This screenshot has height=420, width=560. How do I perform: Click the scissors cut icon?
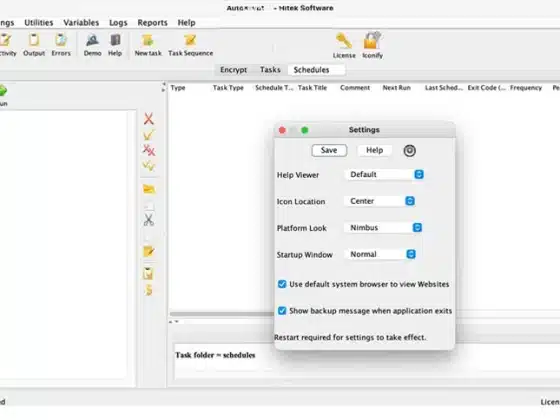click(x=149, y=219)
